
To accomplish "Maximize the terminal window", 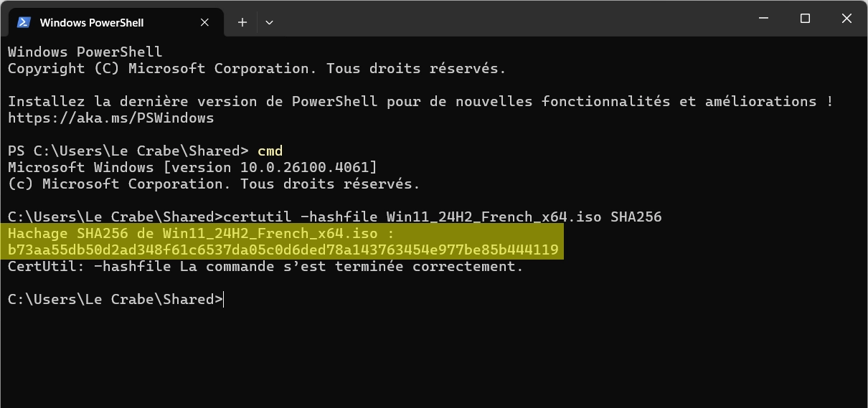I will pyautogui.click(x=805, y=19).
